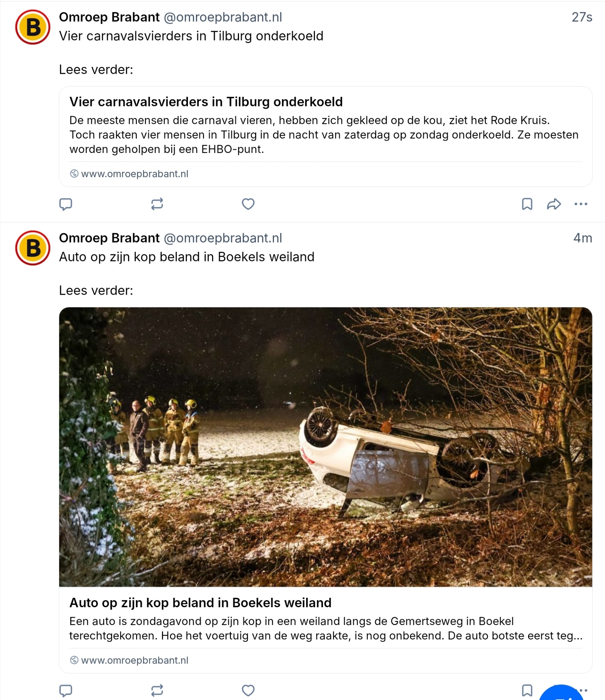
Task: Click Omroep Brabant name on first post
Action: click(x=109, y=17)
